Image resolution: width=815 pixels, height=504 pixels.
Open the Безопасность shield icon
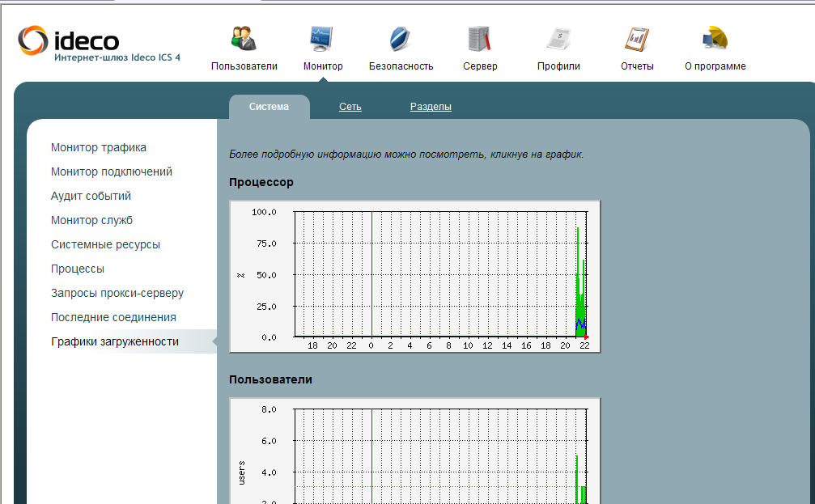[x=401, y=39]
